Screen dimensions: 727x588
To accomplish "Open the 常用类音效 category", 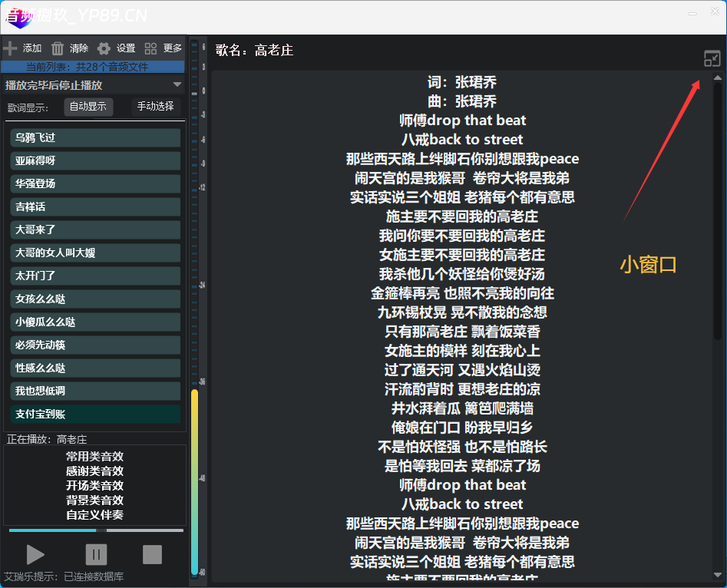I will click(94, 457).
